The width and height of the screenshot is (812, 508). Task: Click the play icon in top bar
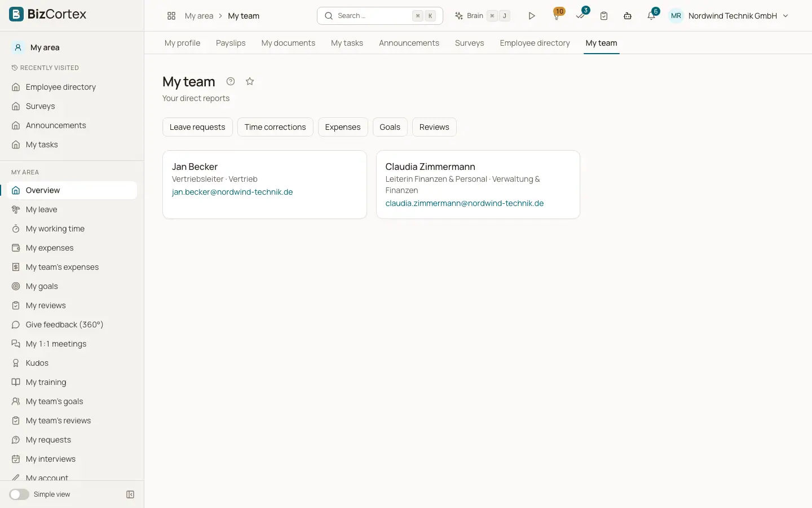point(532,16)
